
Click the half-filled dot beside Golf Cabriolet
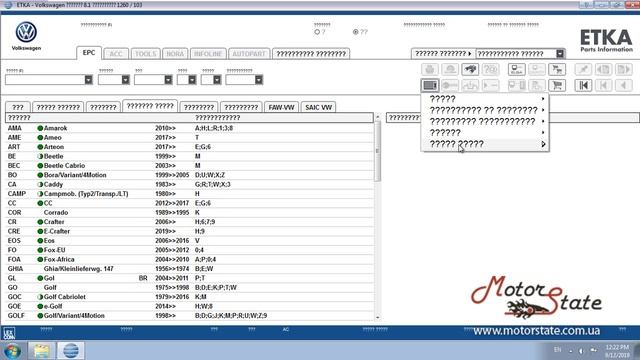click(40, 297)
